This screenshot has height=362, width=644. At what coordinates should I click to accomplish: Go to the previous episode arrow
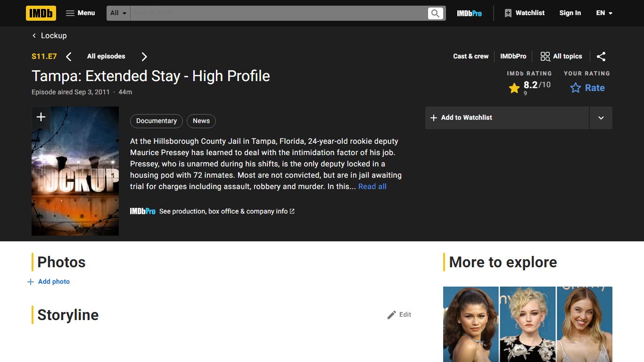click(69, 57)
